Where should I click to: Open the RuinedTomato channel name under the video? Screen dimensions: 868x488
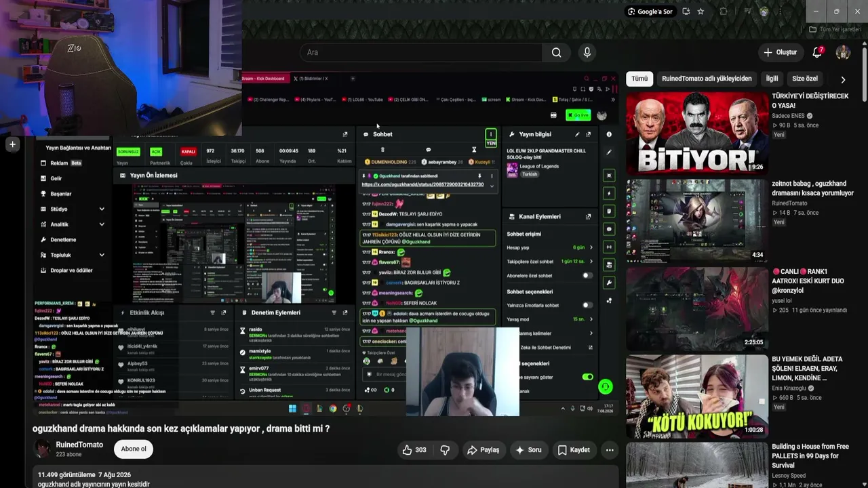[79, 445]
